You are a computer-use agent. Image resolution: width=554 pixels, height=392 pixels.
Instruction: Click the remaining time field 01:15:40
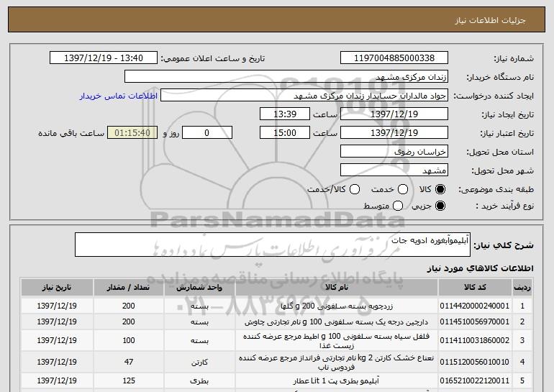tap(132, 133)
